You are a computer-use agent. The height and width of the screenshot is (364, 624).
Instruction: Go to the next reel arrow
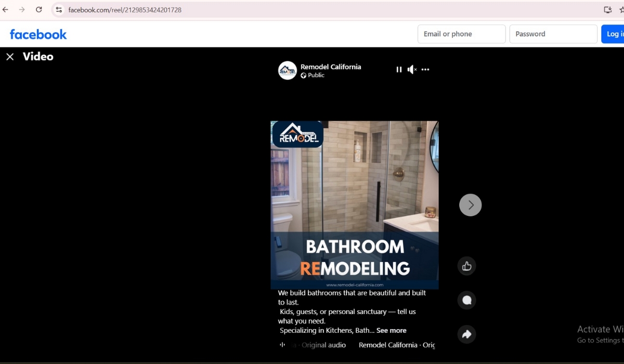click(x=470, y=205)
